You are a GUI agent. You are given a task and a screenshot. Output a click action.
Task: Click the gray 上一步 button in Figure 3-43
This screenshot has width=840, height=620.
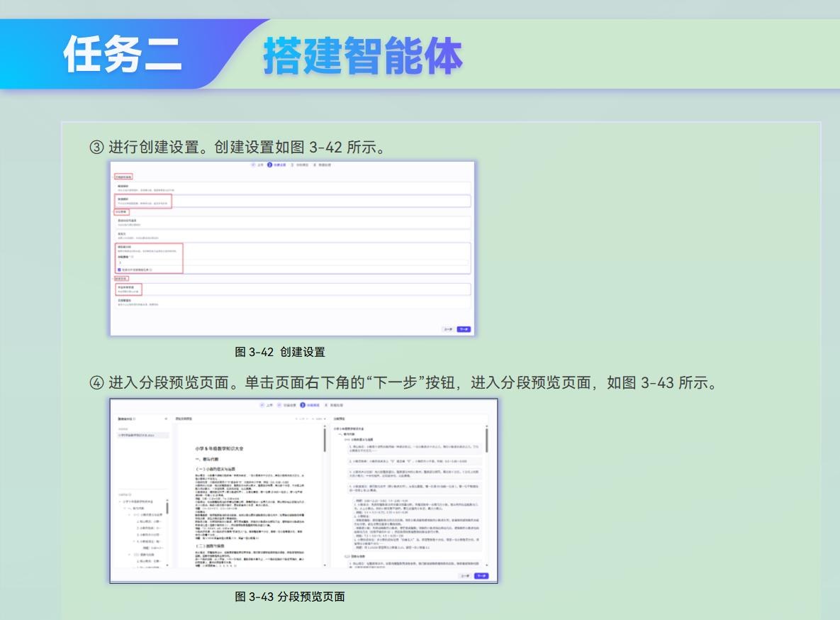[465, 575]
